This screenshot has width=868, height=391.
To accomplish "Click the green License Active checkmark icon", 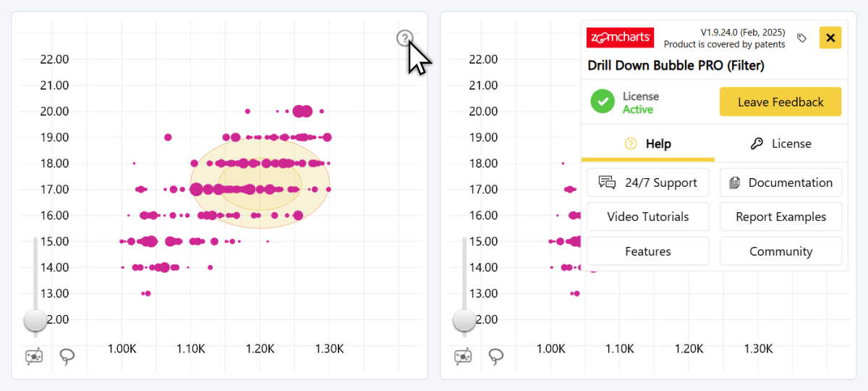I will point(602,102).
